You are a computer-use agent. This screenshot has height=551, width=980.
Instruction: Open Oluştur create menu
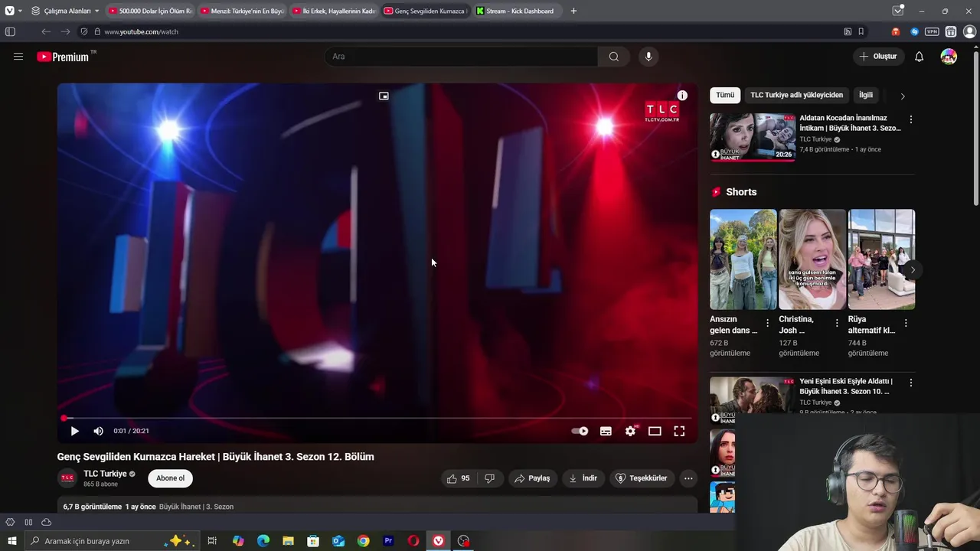click(877, 57)
